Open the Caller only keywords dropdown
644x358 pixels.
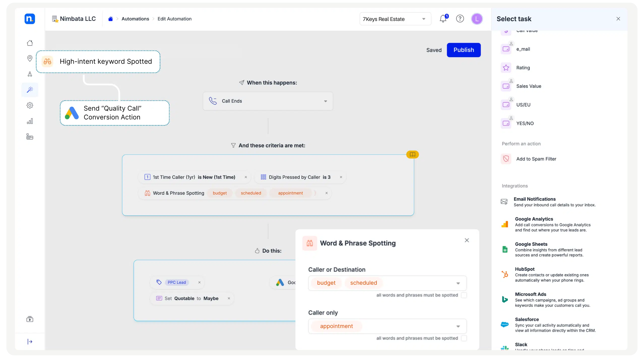pyautogui.click(x=458, y=326)
